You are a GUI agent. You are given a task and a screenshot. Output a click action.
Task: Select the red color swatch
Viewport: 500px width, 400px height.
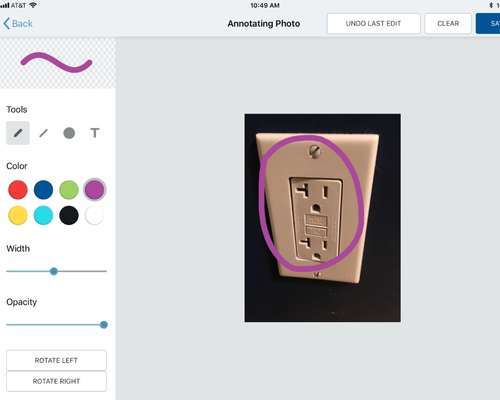point(18,190)
